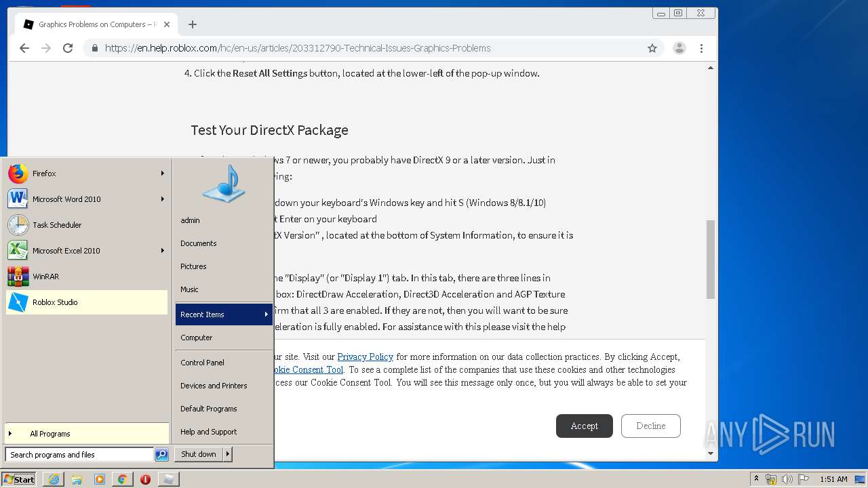Click the last folder icon in taskbar

[168, 479]
